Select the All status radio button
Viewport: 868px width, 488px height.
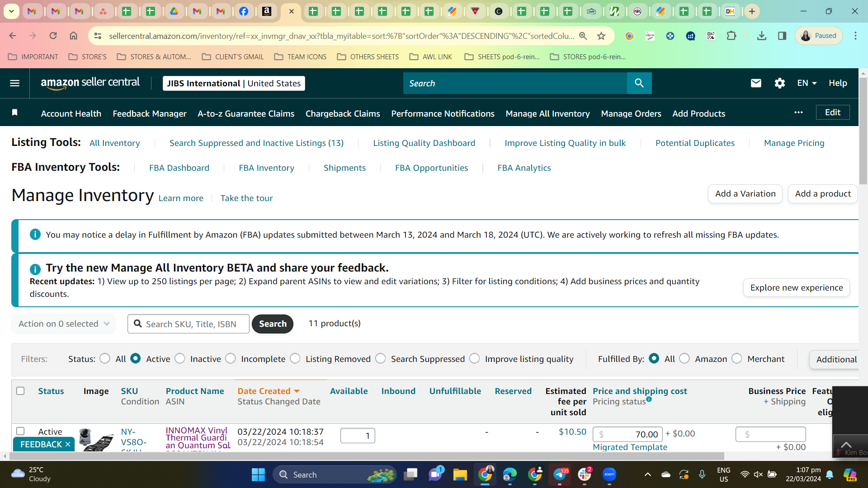pyautogui.click(x=105, y=359)
